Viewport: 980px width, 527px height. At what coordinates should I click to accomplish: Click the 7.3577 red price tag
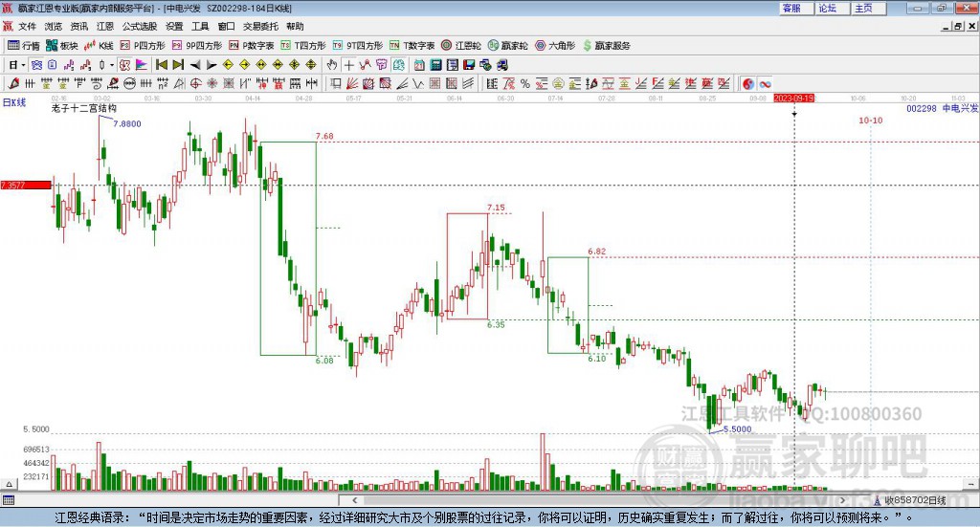pos(26,185)
